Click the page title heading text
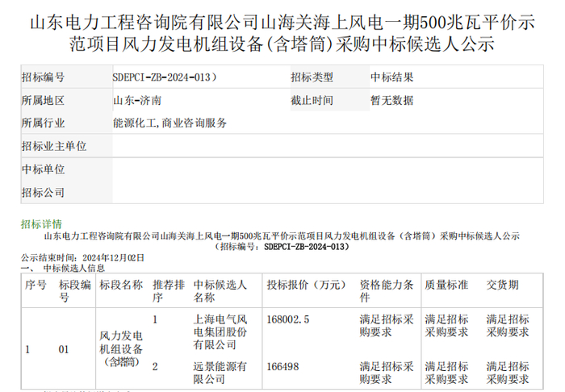 [282, 33]
